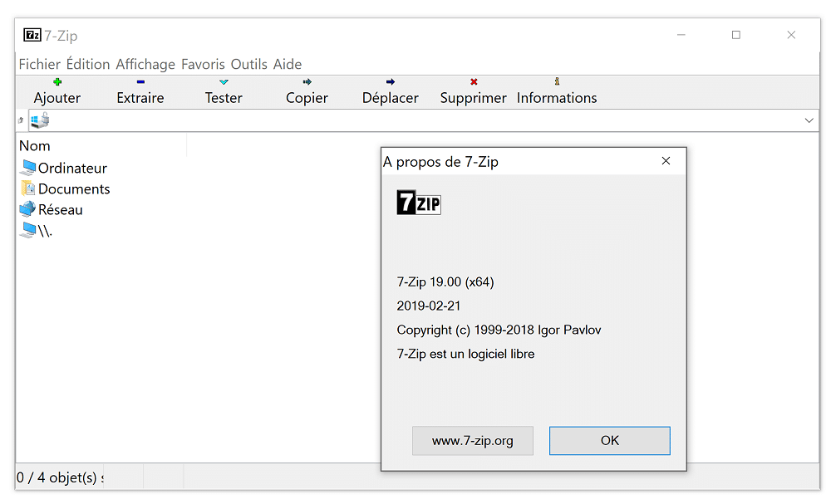This screenshot has height=504, width=831.
Task: Click the Extraire blue minus icon
Action: [x=140, y=81]
